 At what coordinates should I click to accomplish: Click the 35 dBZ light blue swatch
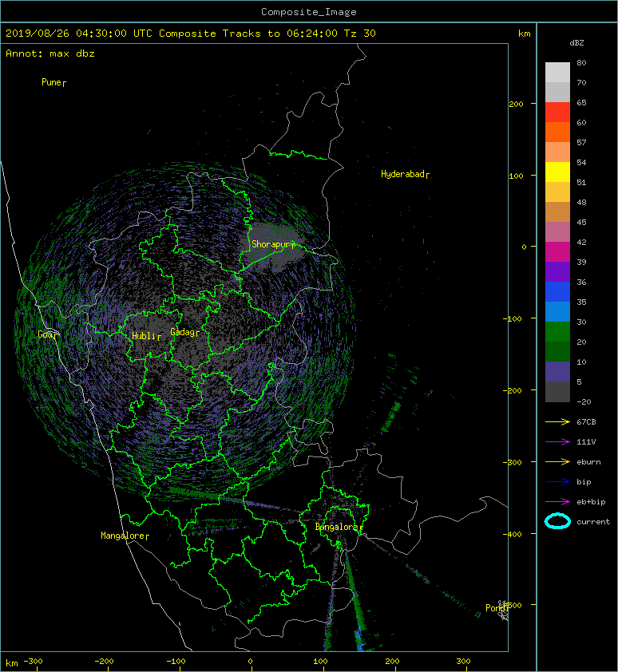557,311
